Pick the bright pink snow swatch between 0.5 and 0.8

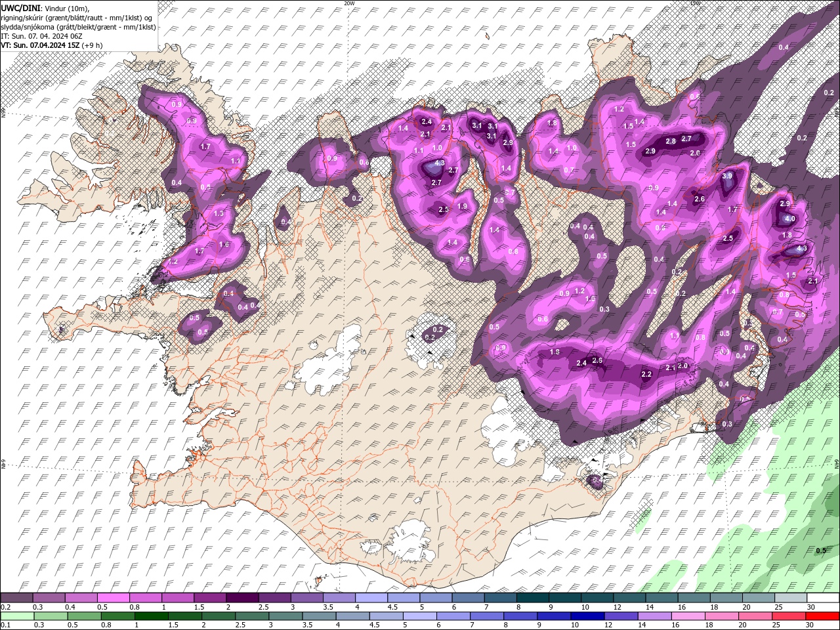pos(113,598)
